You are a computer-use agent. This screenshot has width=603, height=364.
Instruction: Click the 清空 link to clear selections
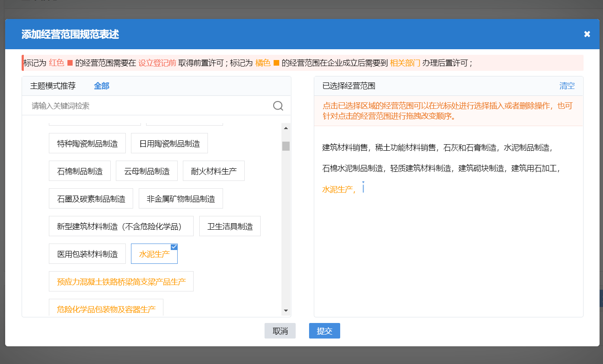point(567,85)
